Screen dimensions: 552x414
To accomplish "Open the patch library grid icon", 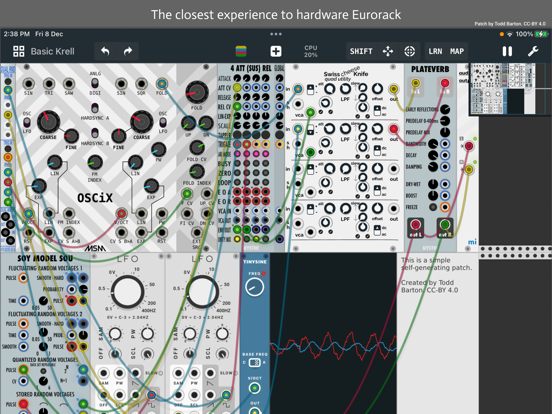I will tap(19, 51).
